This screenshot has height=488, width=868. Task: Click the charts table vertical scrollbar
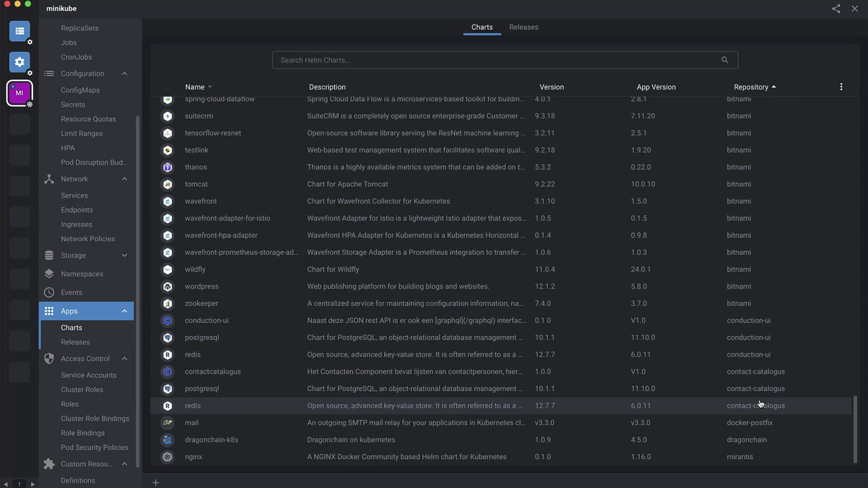pos(855,429)
